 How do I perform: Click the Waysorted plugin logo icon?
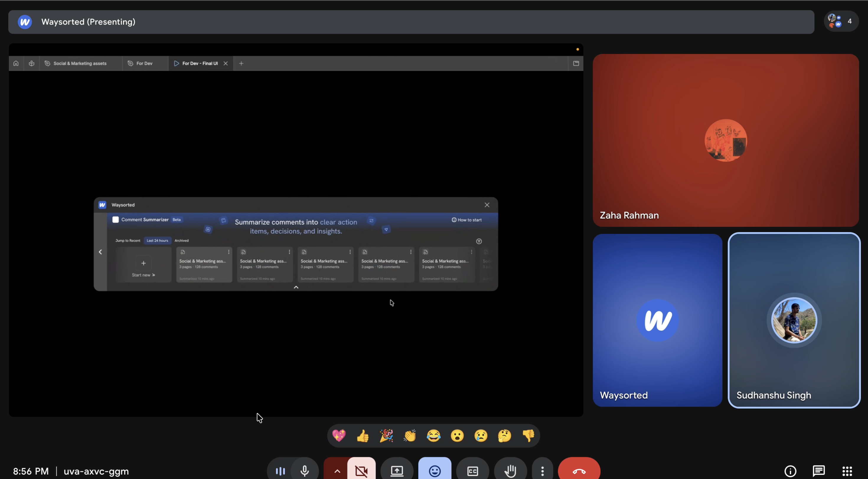[x=102, y=205]
